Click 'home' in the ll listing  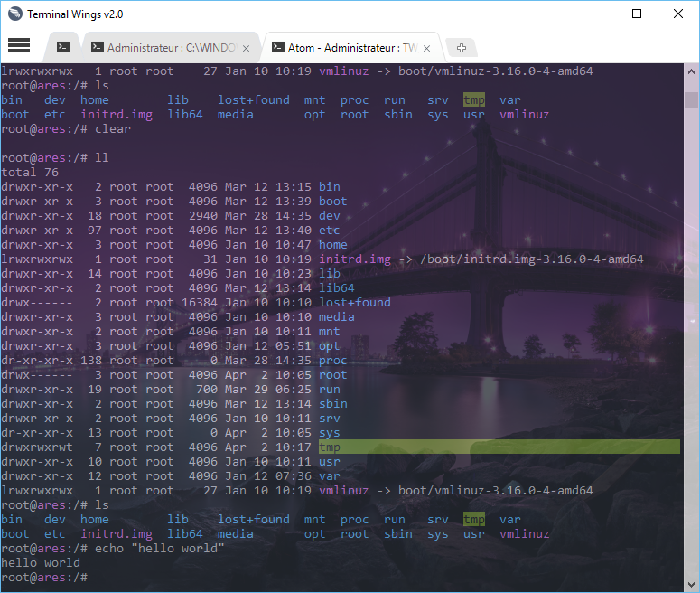(333, 245)
